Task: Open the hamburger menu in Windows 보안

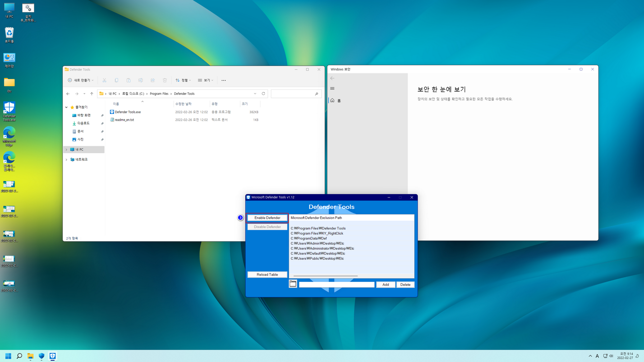Action: click(x=332, y=88)
